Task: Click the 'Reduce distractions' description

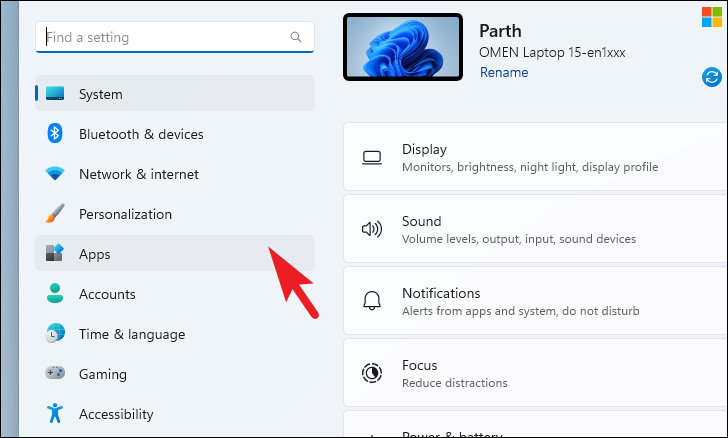Action: tap(455, 383)
